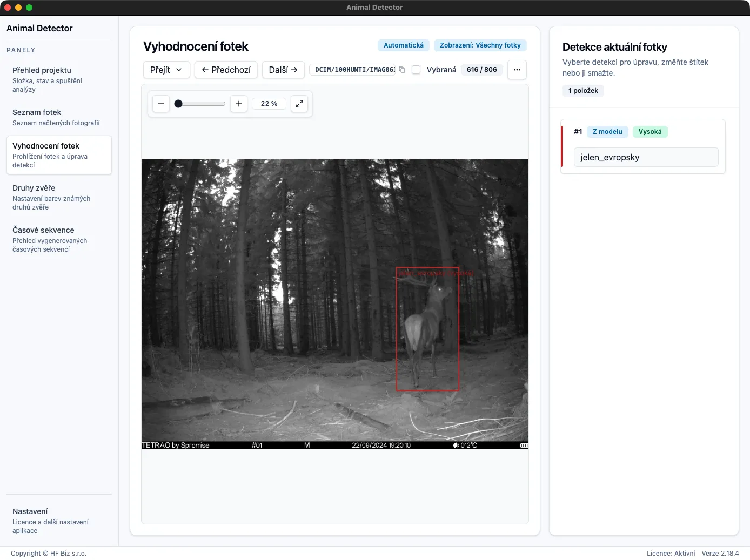Click the zoom in plus icon

tap(239, 104)
